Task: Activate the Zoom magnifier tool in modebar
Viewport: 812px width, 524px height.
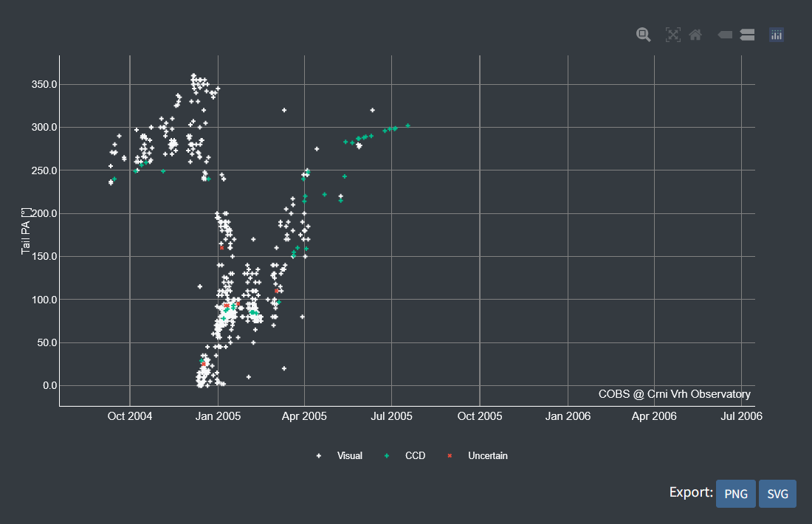Action: click(644, 35)
